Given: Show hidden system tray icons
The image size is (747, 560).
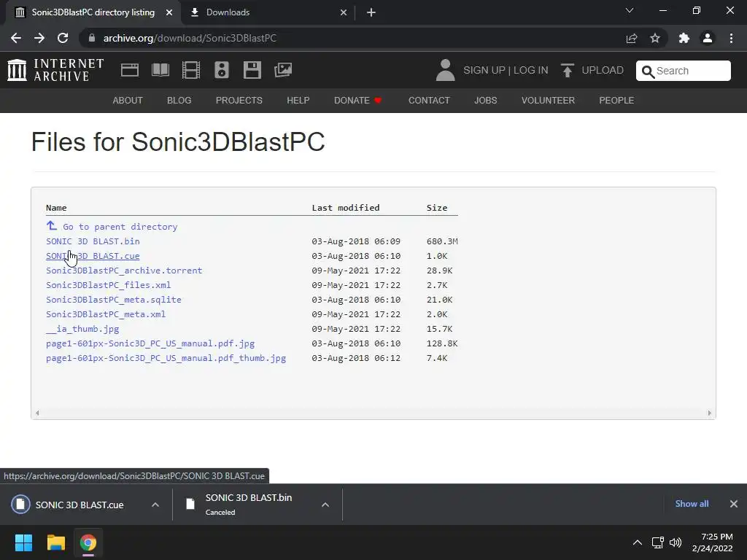Looking at the screenshot, I should click(638, 542).
